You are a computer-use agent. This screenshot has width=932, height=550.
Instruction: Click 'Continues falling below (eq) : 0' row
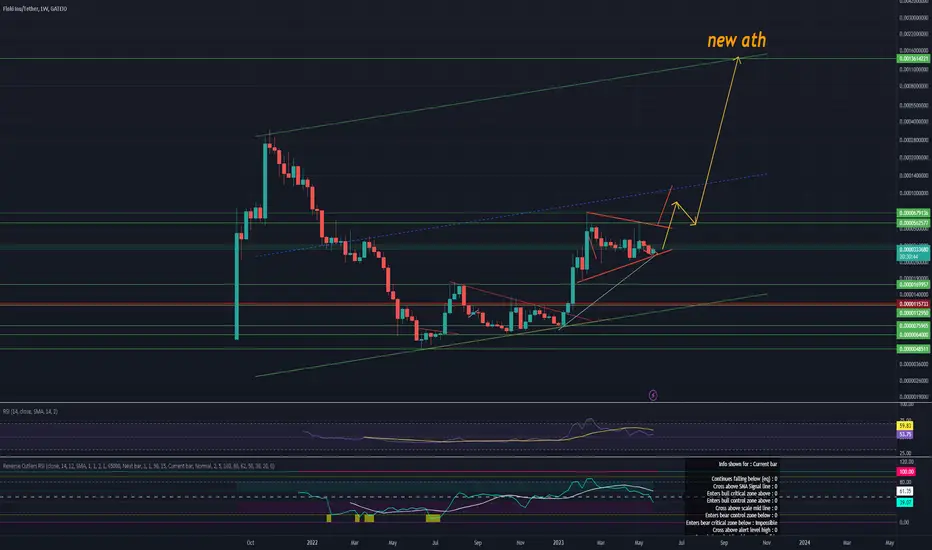tap(744, 479)
